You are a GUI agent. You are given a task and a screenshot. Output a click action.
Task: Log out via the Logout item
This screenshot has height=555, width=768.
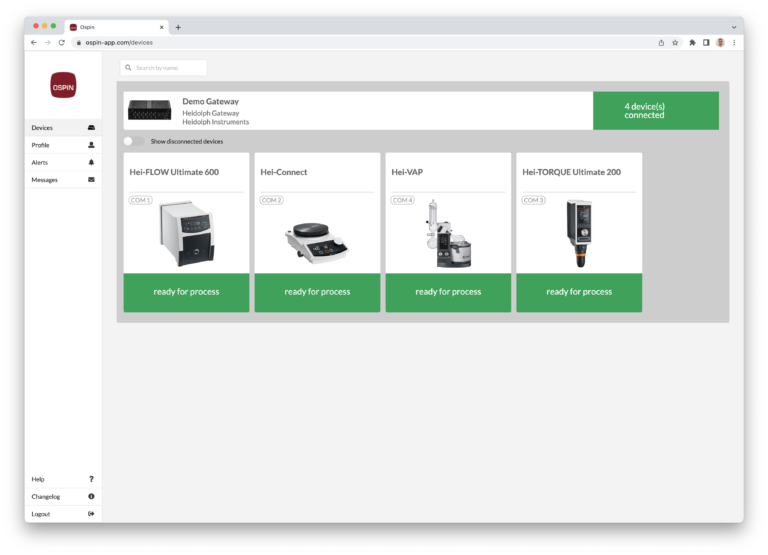(x=63, y=514)
